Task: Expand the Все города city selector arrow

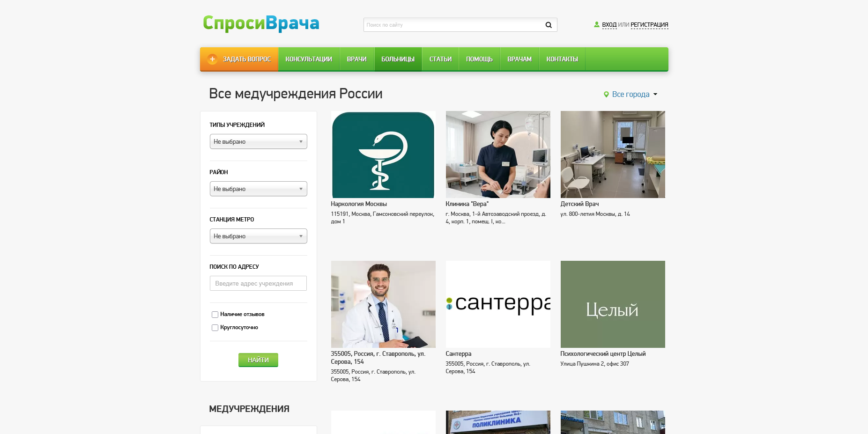Action: tap(655, 95)
